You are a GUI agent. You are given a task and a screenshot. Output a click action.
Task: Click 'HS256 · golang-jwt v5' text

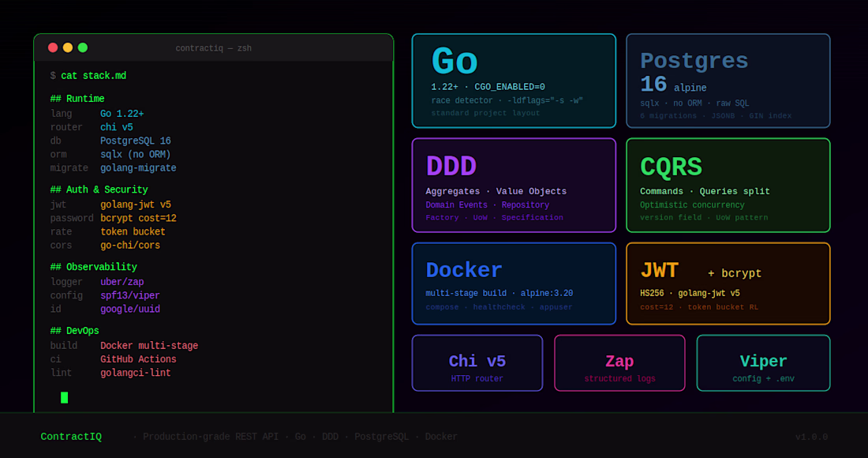[690, 294]
